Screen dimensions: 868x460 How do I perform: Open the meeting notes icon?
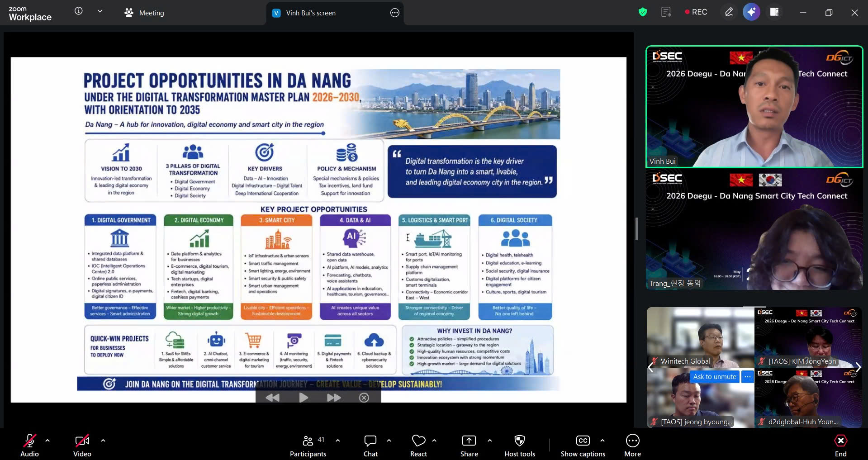click(666, 12)
